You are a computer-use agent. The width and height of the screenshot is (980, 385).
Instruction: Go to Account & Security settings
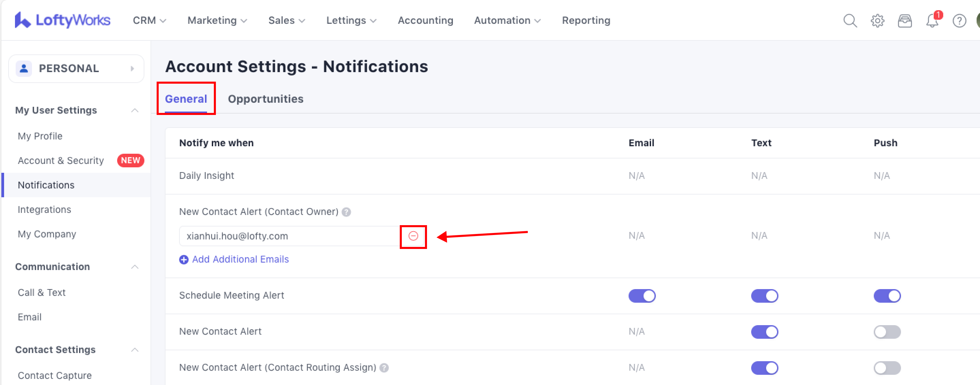pos(61,161)
